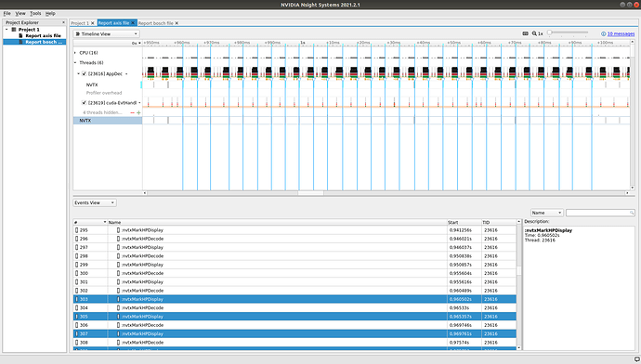The image size is (641, 364).
Task: Click start time 0.969746s cell
Action: click(460, 325)
